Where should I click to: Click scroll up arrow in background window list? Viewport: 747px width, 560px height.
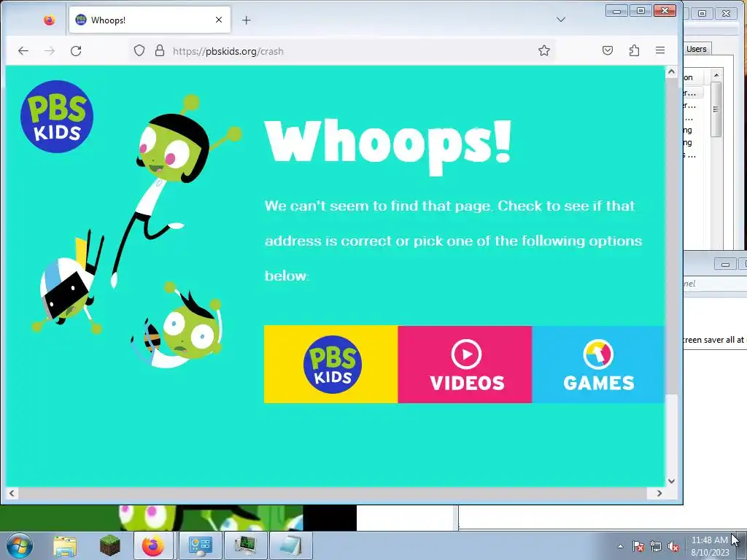pos(716,75)
